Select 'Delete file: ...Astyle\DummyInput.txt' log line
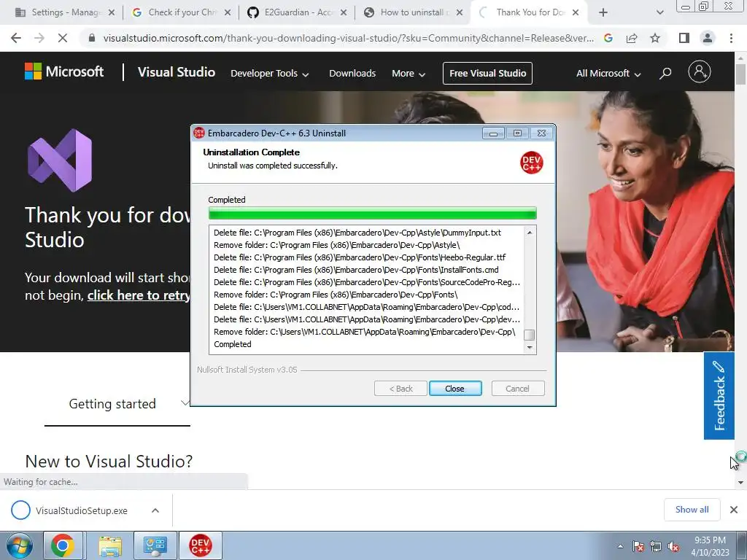 coord(357,233)
